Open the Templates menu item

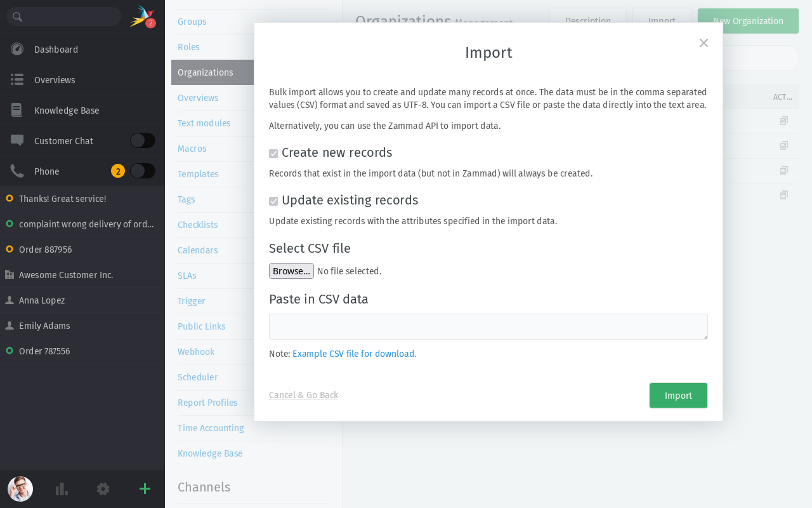pos(198,174)
